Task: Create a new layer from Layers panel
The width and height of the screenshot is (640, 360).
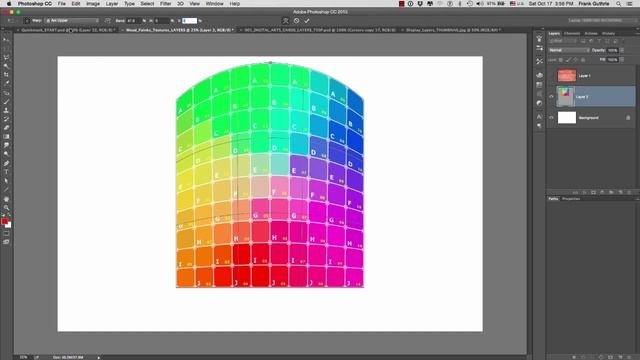Action: [620, 192]
